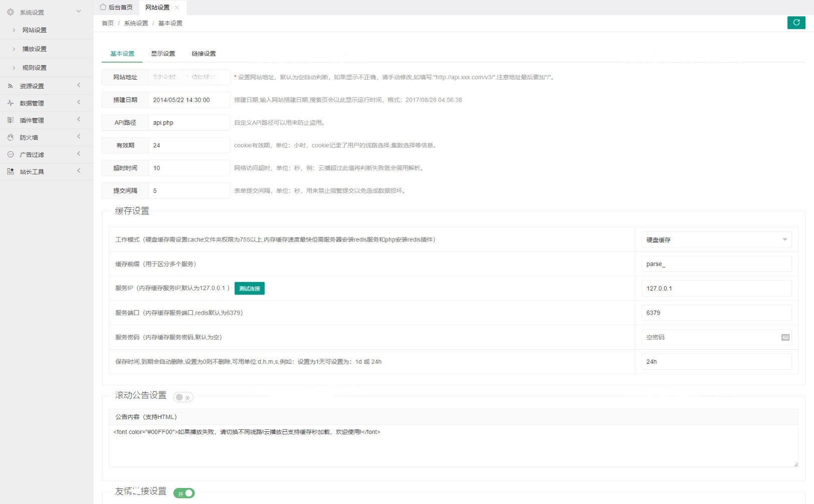
Task: Turn off the 友情链接设置 switch
Action: pyautogui.click(x=184, y=493)
